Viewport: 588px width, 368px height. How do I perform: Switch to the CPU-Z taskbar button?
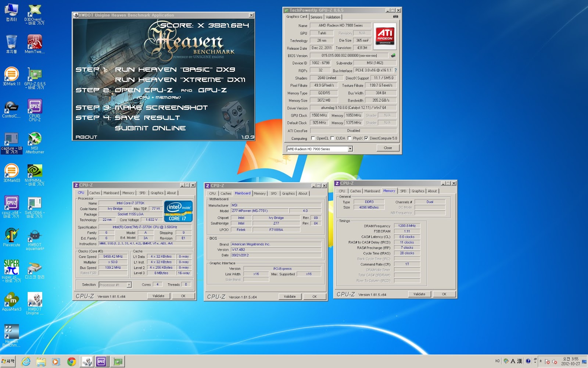(x=101, y=362)
